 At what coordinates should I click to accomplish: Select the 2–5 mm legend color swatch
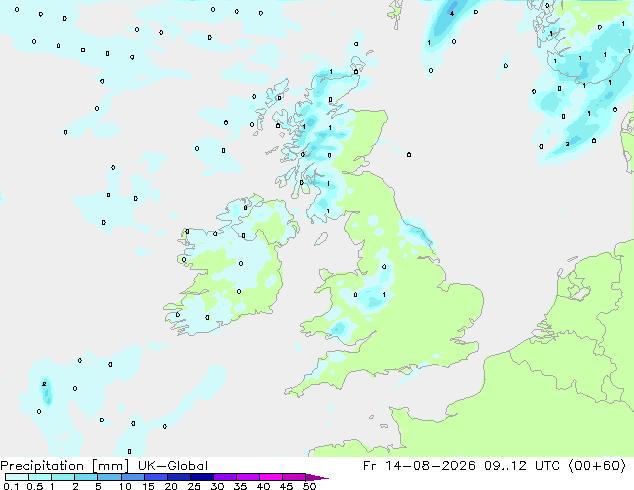coord(86,477)
